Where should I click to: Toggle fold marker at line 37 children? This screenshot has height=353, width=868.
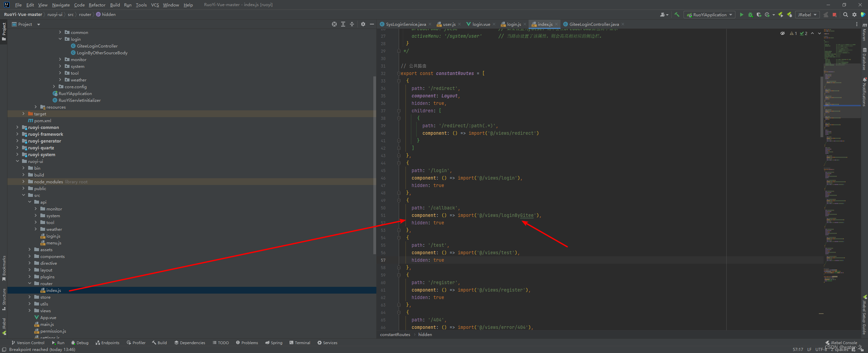[x=399, y=111]
